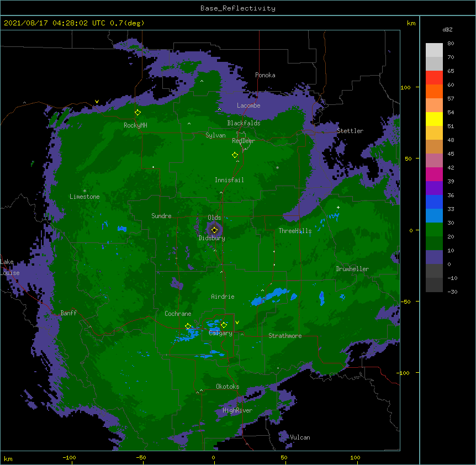This screenshot has height=465, width=476.
Task: Click the Limestone label
Action: (x=84, y=197)
